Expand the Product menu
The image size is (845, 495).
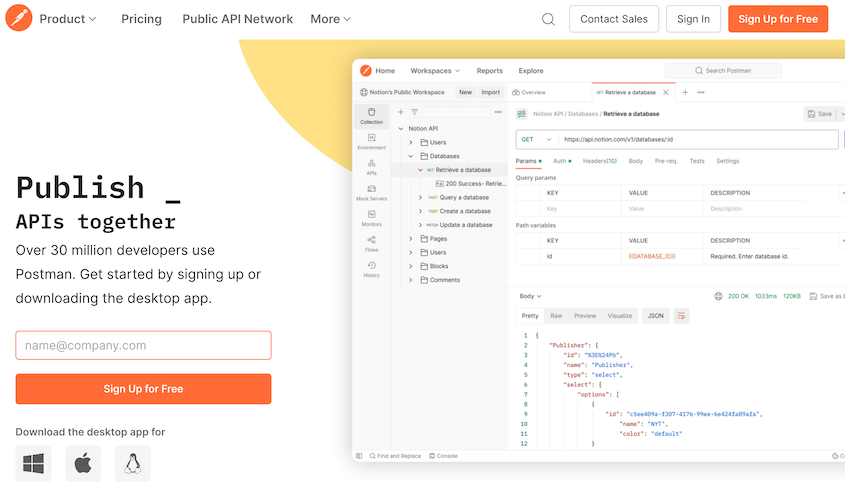point(68,19)
